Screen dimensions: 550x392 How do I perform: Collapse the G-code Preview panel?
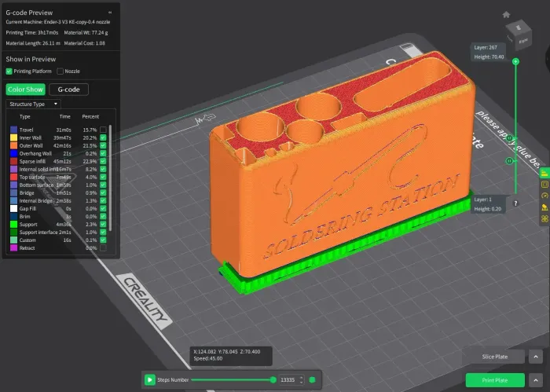coord(109,13)
